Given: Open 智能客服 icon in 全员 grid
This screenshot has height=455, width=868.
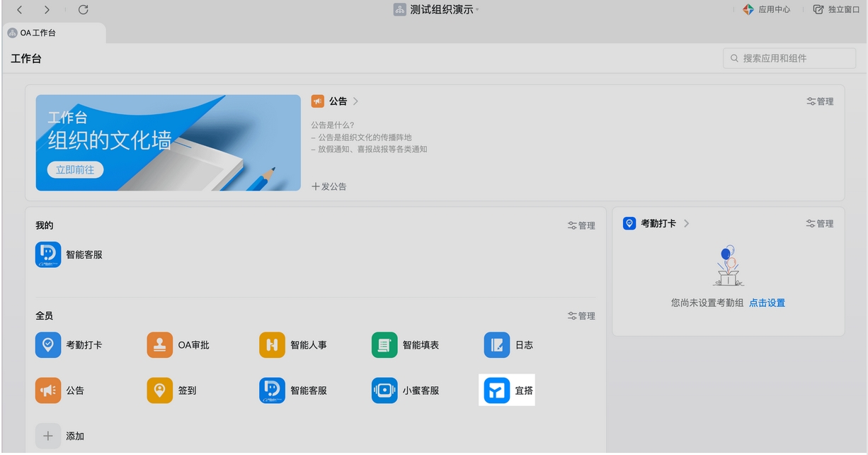Looking at the screenshot, I should [272, 391].
